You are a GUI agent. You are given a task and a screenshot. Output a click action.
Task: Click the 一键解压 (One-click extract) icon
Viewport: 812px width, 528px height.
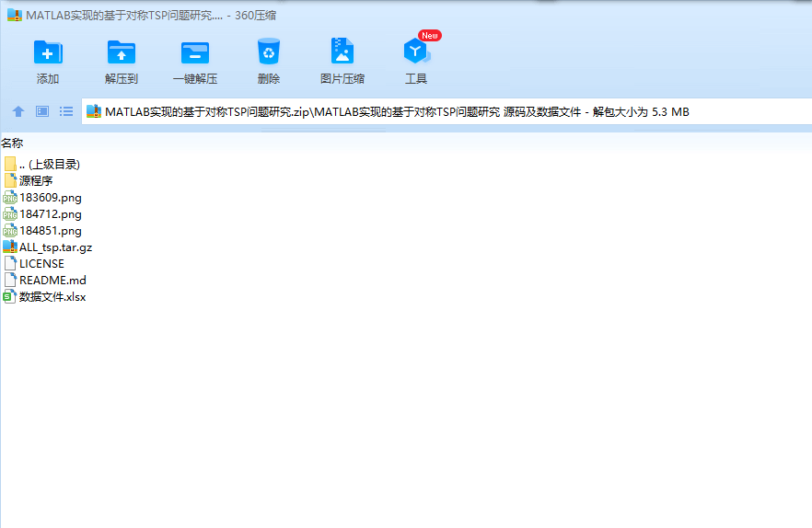[195, 52]
